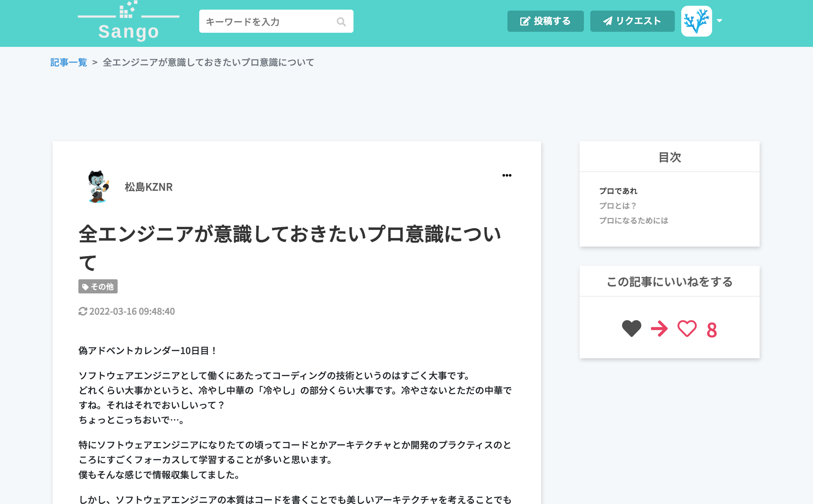Click the Sango logo
The height and width of the screenshot is (504, 813).
[x=129, y=21]
